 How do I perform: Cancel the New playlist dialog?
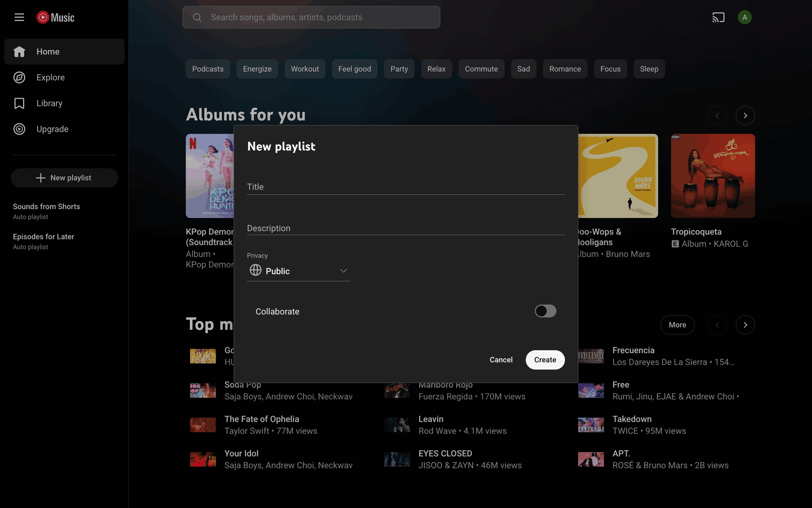[x=501, y=360]
